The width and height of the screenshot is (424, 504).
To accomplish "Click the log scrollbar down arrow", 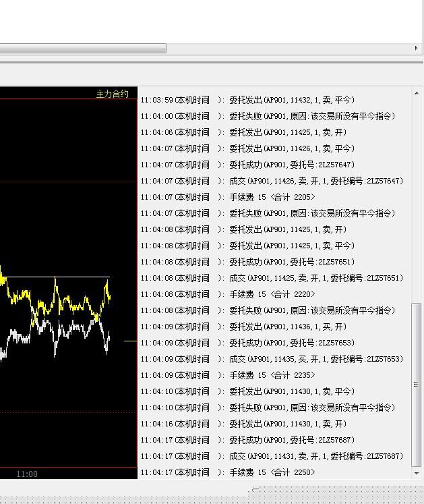I will click(x=417, y=474).
